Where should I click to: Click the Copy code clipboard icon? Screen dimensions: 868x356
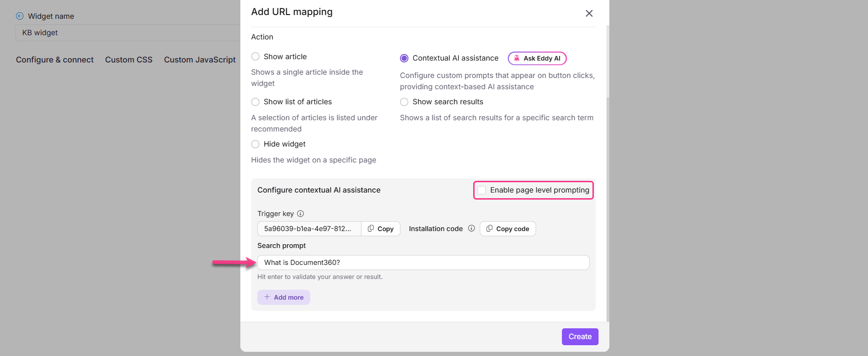tap(490, 229)
